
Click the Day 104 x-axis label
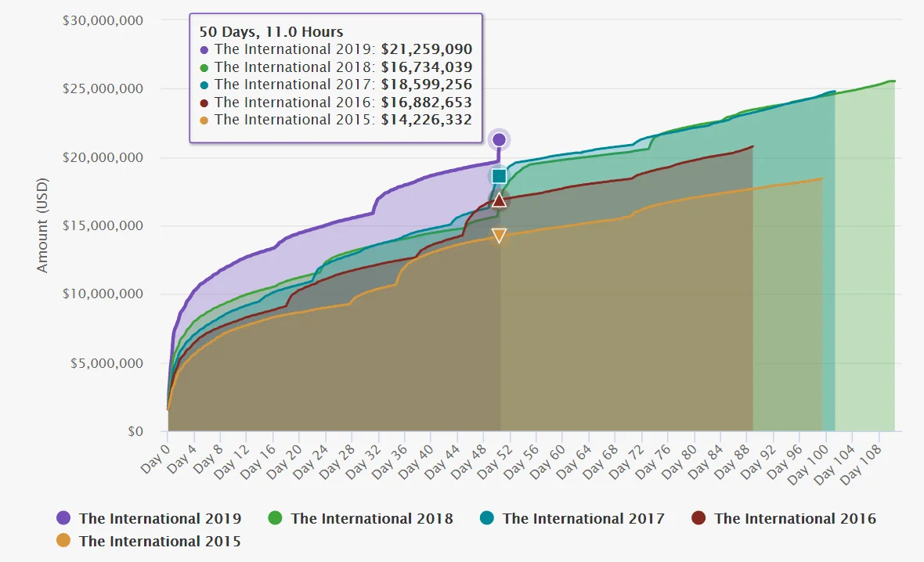pos(835,464)
